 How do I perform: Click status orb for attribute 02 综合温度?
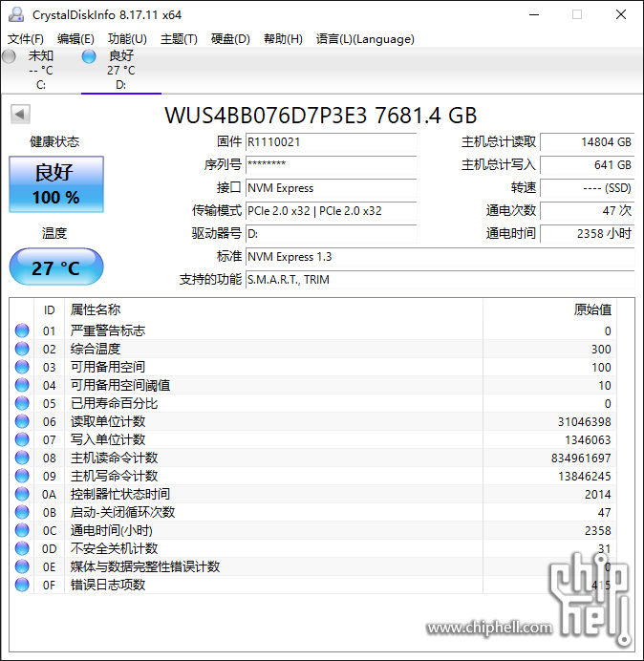tap(22, 349)
